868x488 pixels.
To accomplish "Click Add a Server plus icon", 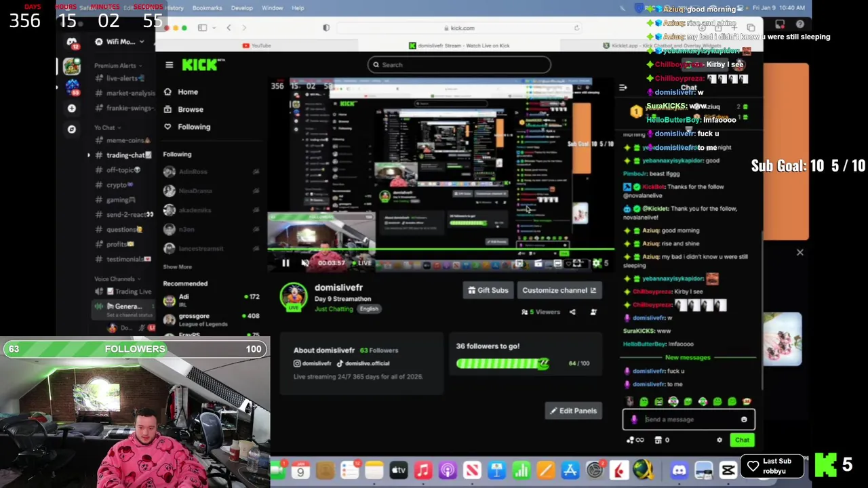I will pos(72,108).
